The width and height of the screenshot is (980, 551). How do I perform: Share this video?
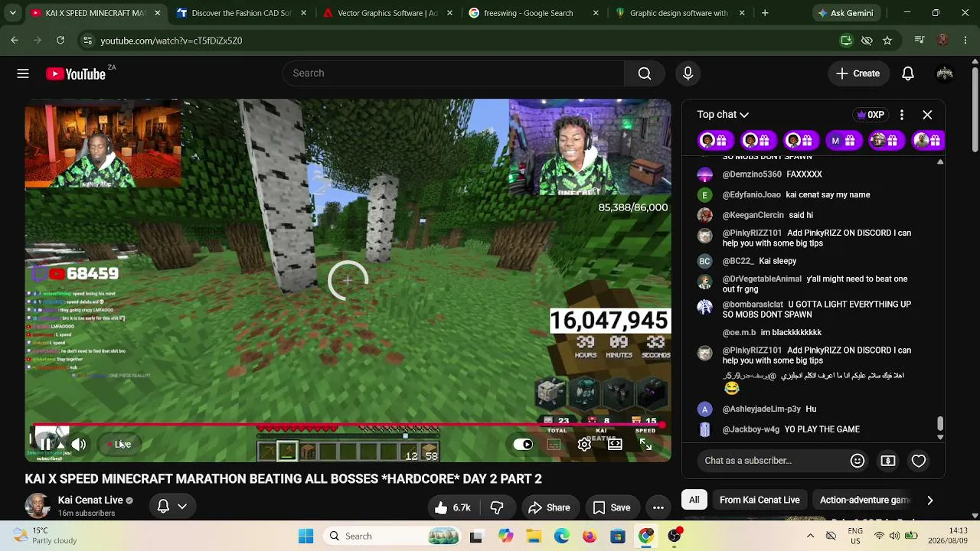click(549, 507)
